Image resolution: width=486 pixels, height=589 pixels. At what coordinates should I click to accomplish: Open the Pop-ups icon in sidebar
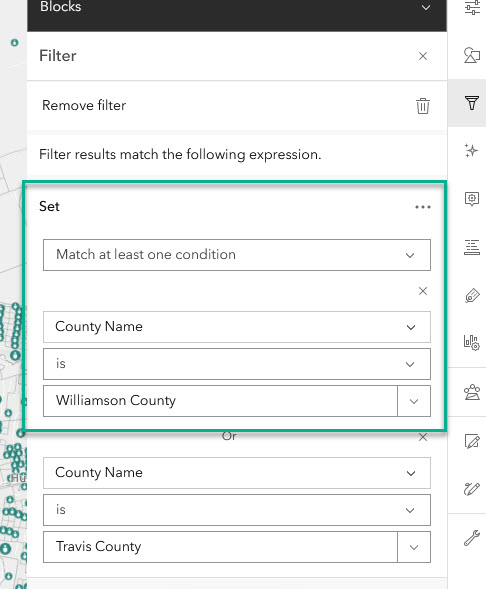click(x=472, y=199)
